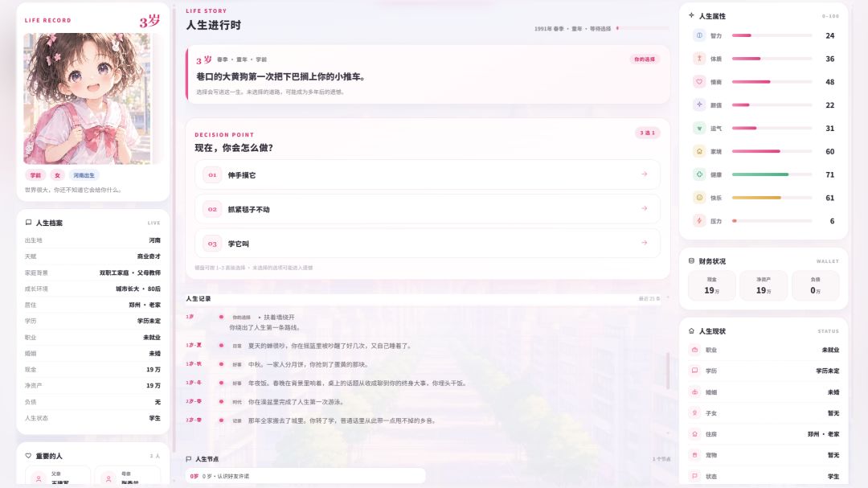Open the 父亲 person card
The height and width of the screenshot is (488, 868).
click(58, 477)
